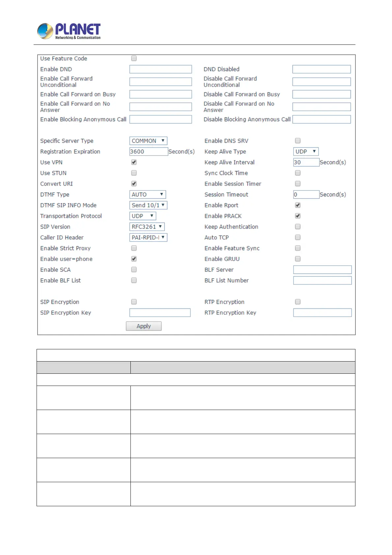Enable the Feature Sync checkbox
This screenshot has height=555, width=392.
point(298,248)
